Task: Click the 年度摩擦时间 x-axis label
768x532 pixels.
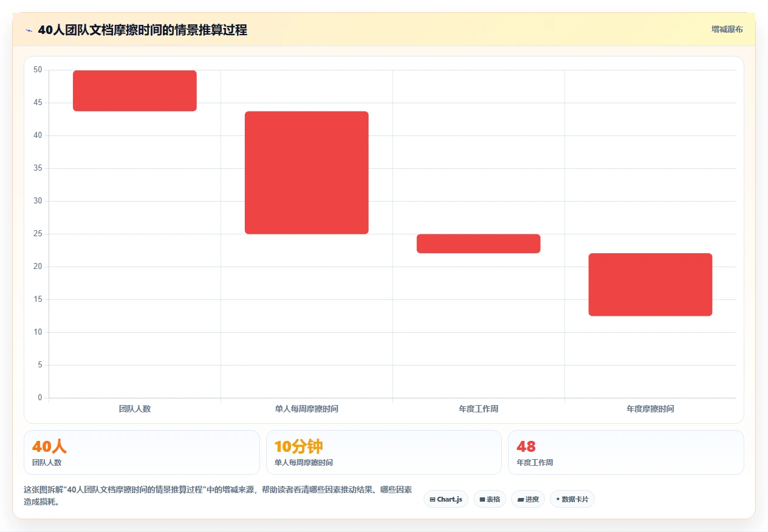Action: (x=650, y=409)
